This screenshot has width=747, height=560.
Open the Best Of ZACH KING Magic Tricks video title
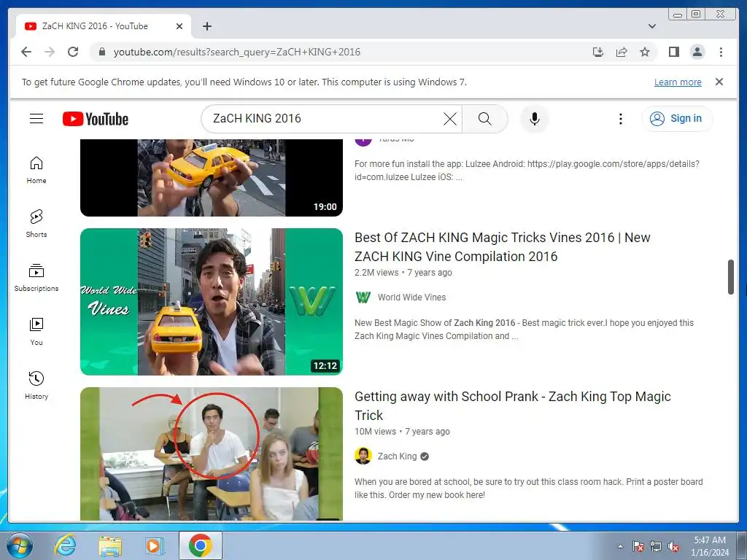point(502,246)
